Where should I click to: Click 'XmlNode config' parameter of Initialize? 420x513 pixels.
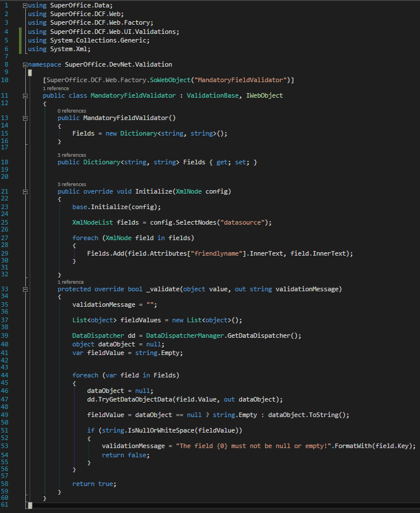coord(202,191)
